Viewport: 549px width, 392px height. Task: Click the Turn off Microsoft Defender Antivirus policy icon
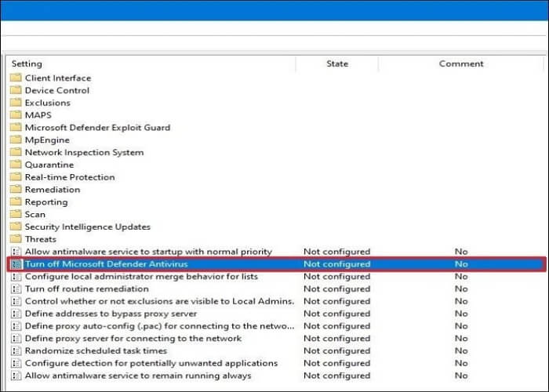click(x=16, y=264)
